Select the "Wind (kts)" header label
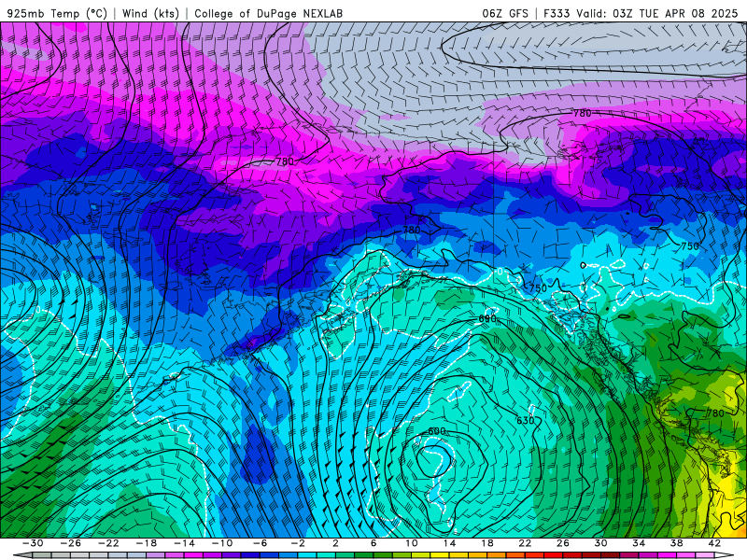 pyautogui.click(x=150, y=13)
